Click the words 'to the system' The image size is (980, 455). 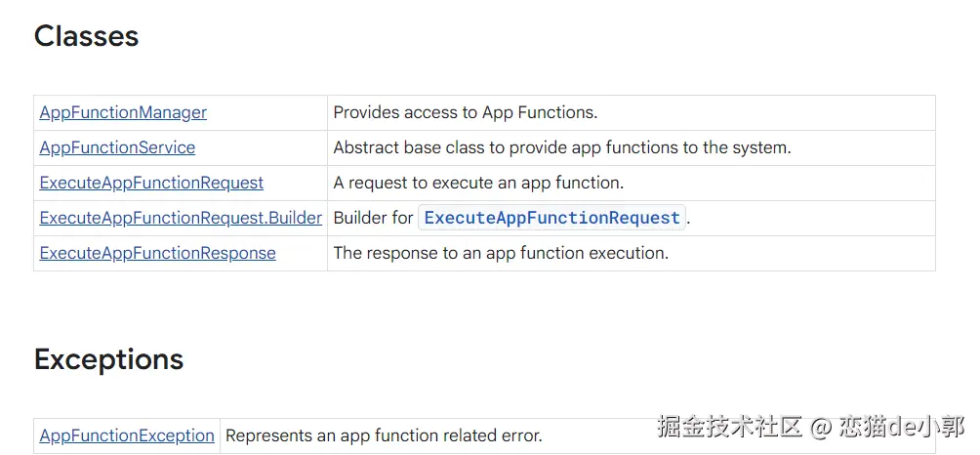[x=742, y=147]
